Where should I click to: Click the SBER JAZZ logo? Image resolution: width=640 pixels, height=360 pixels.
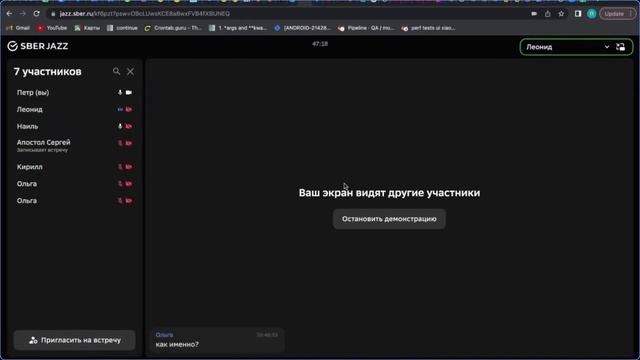(x=38, y=46)
